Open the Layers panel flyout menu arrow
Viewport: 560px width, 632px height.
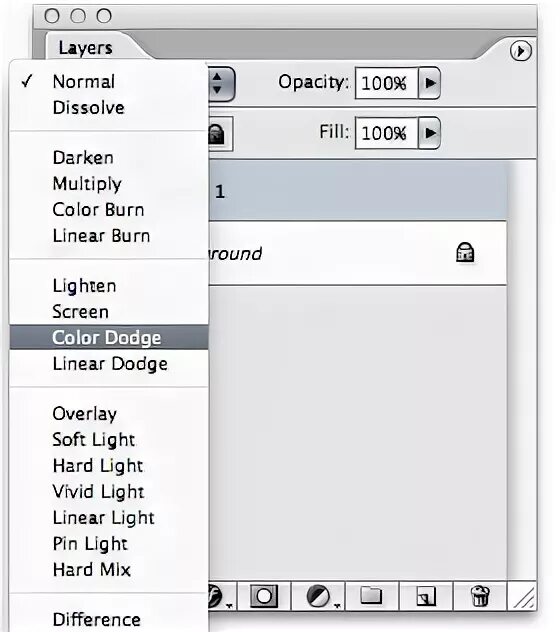coord(520,51)
